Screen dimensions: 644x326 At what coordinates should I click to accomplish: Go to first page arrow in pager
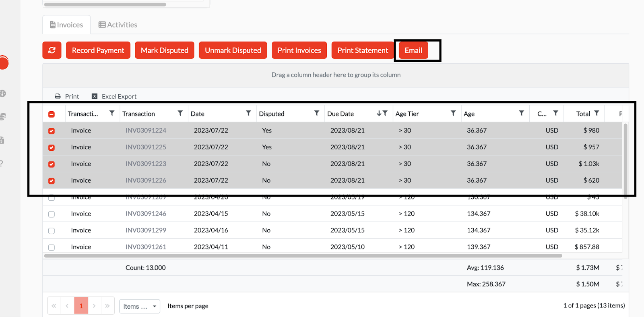coord(54,306)
